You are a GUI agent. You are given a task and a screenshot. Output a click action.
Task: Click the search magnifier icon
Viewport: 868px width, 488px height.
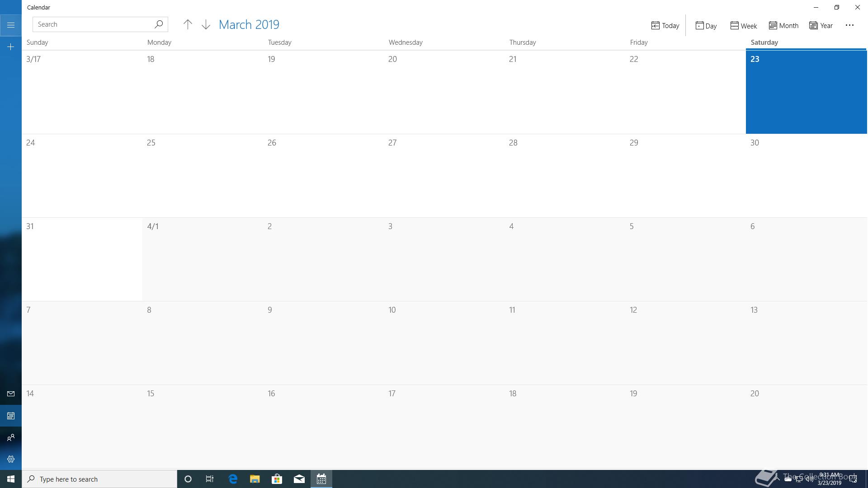tap(159, 24)
